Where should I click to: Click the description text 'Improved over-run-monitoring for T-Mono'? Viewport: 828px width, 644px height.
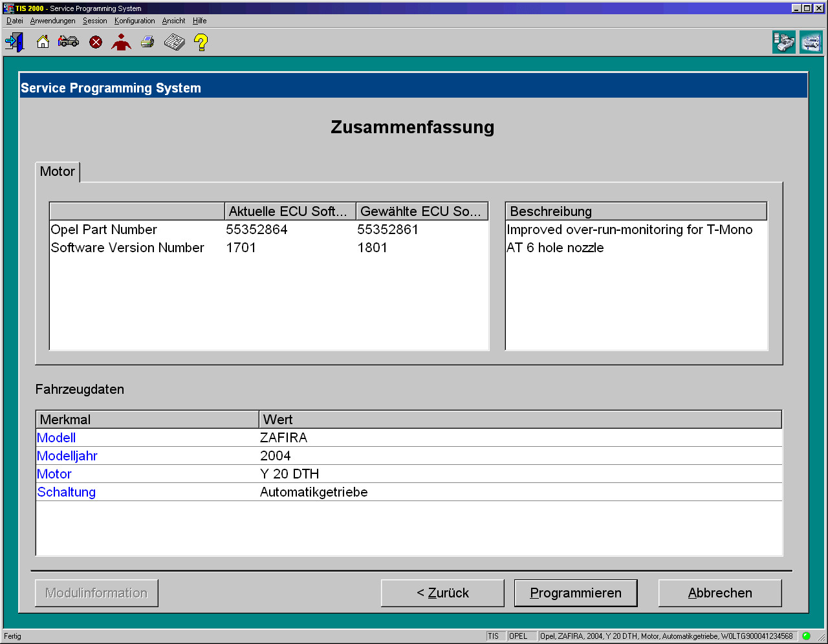click(x=630, y=230)
